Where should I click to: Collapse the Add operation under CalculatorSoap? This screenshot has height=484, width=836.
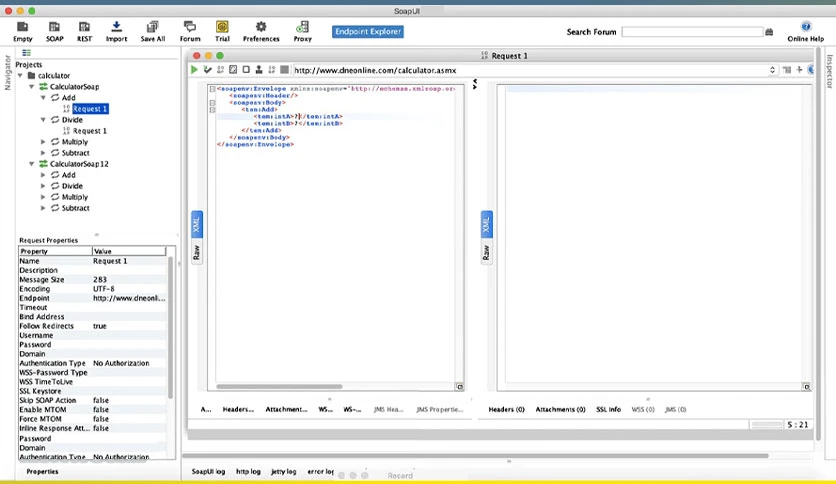pos(43,98)
